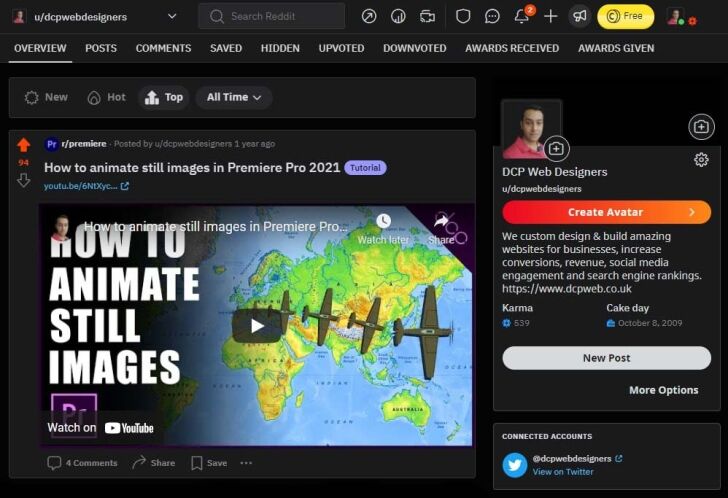
Task: Open the Popular feed arrow icon
Action: pos(369,17)
